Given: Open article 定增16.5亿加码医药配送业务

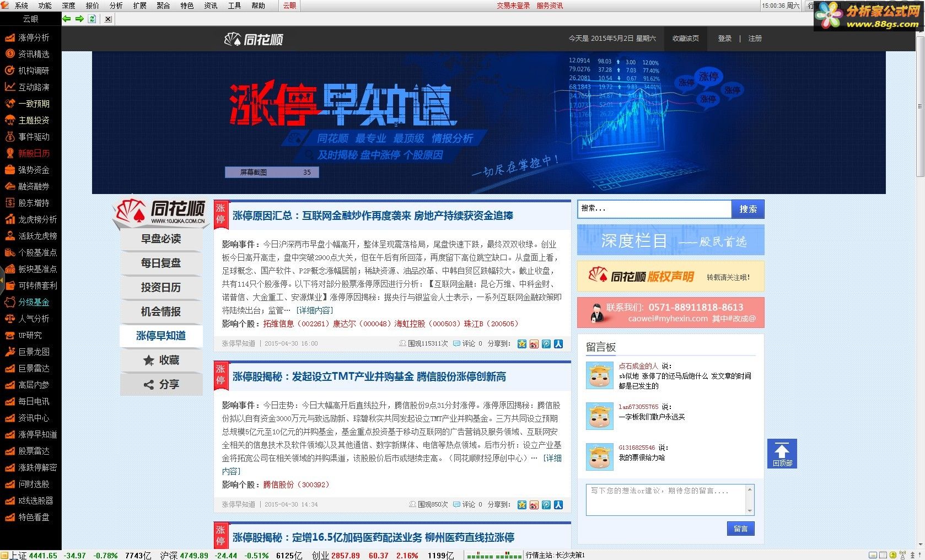Looking at the screenshot, I should point(373,537).
